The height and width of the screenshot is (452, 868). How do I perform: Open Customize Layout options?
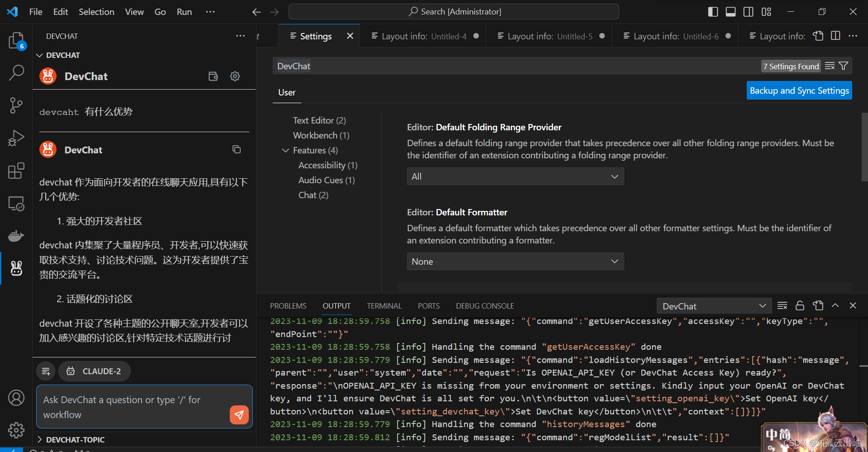click(x=766, y=12)
